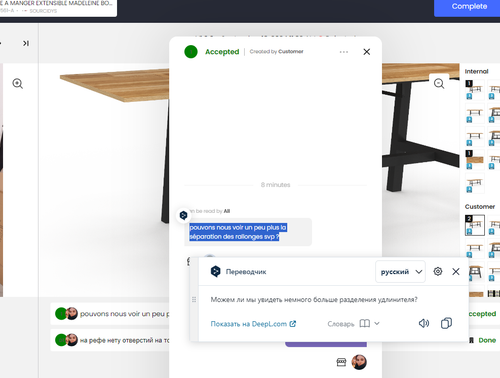Select the last single Internal thumbnail
The image size is (500, 378).
474,183
